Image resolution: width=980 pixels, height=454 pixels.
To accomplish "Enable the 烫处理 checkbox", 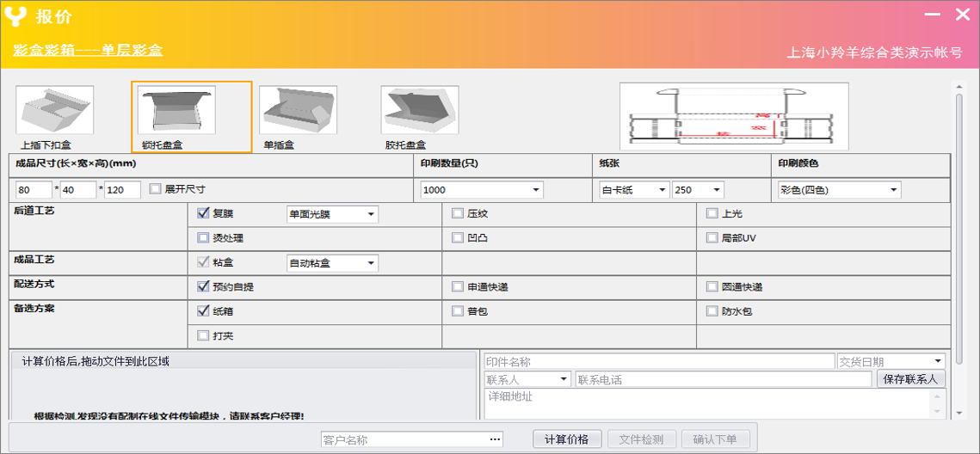I will 204,238.
